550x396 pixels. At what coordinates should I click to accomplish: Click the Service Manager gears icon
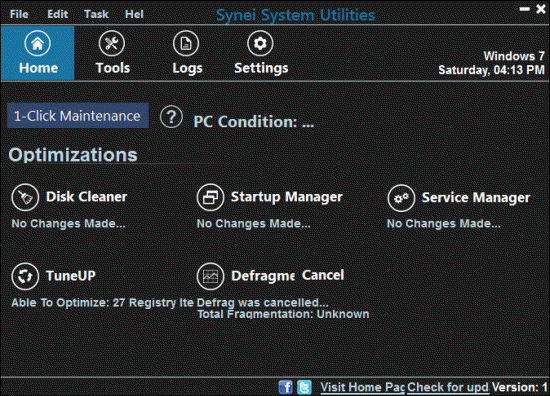[x=401, y=198]
